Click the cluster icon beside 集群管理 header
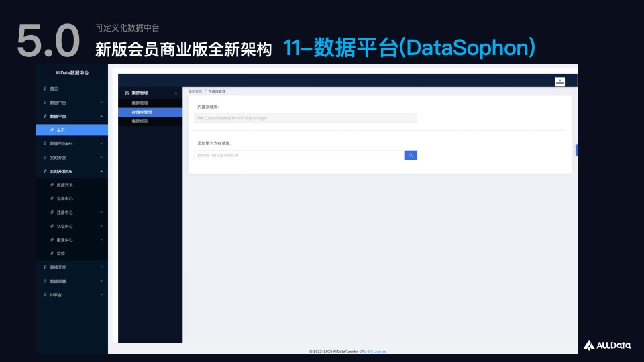This screenshot has width=644, height=362. click(x=127, y=93)
